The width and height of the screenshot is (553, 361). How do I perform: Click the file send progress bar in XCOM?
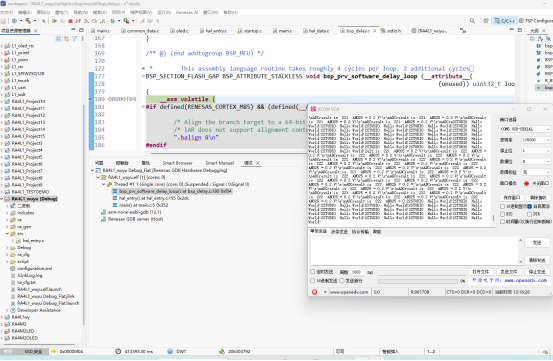tap(418, 281)
